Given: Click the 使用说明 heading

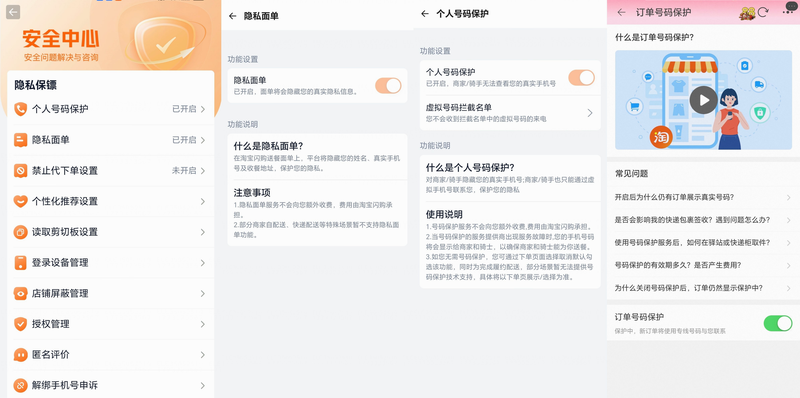Looking at the screenshot, I should (x=444, y=214).
